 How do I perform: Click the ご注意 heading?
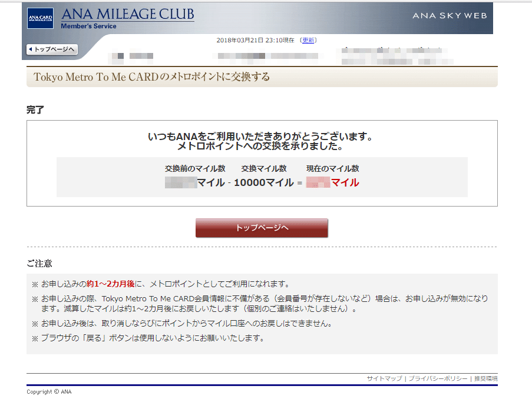39,263
